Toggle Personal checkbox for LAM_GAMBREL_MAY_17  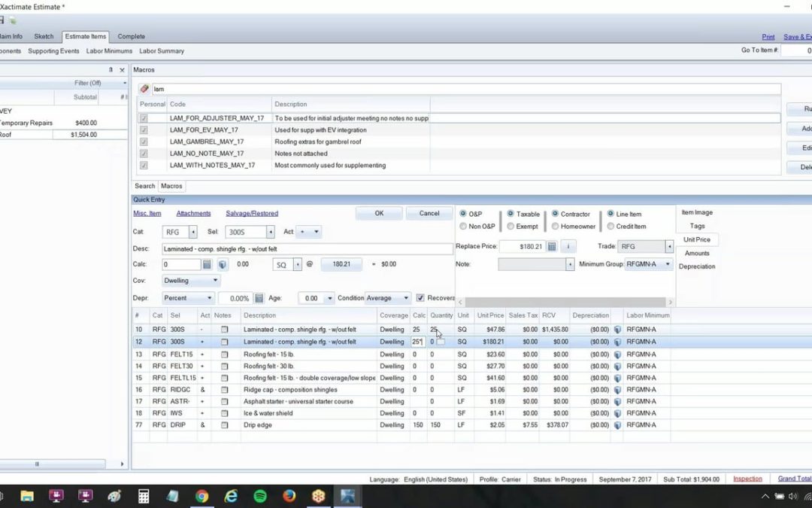click(x=144, y=141)
